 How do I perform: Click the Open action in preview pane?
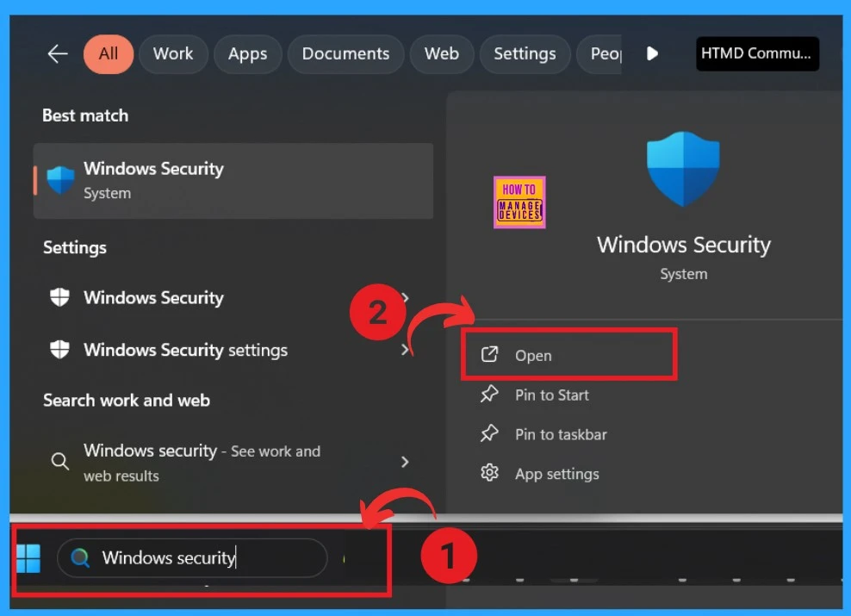[568, 355]
